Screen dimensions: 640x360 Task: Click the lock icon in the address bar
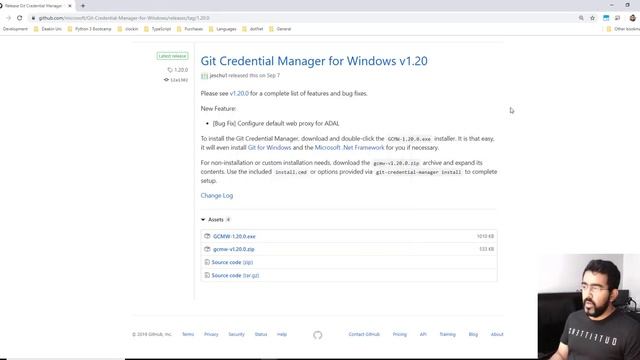pos(33,18)
